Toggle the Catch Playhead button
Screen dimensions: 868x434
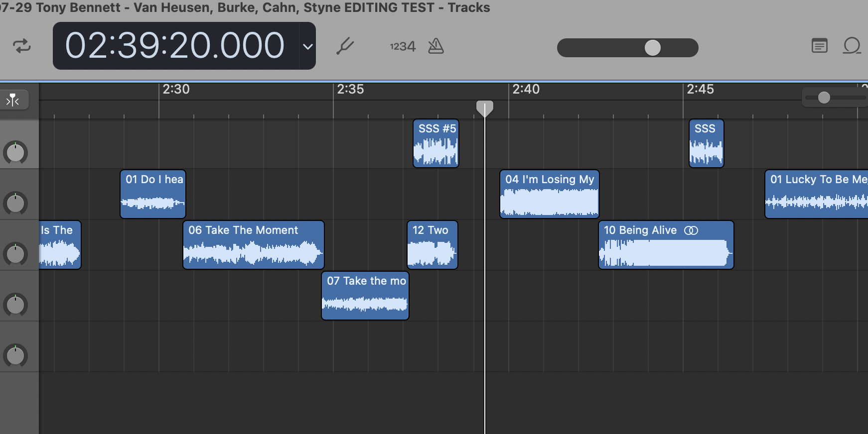tap(13, 100)
